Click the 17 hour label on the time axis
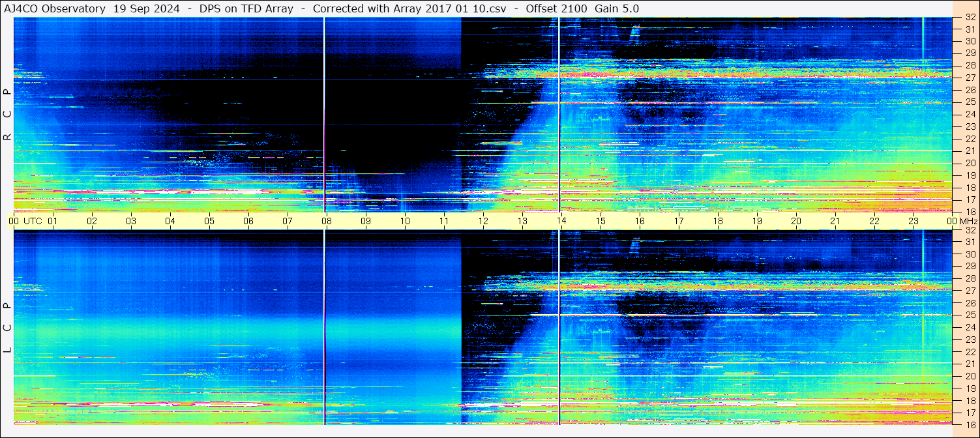 click(679, 221)
